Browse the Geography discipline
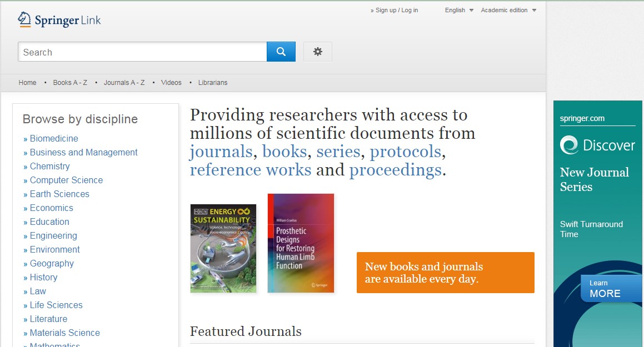This screenshot has height=347, width=644. click(52, 263)
